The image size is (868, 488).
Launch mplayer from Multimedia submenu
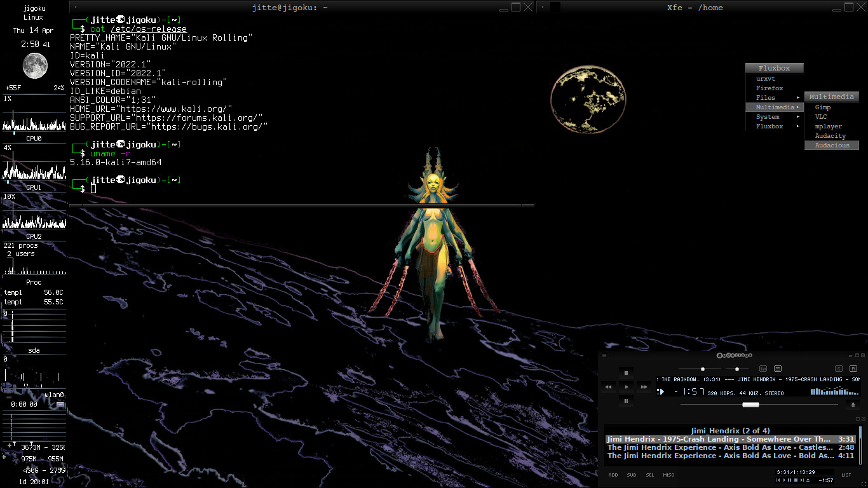832,126
